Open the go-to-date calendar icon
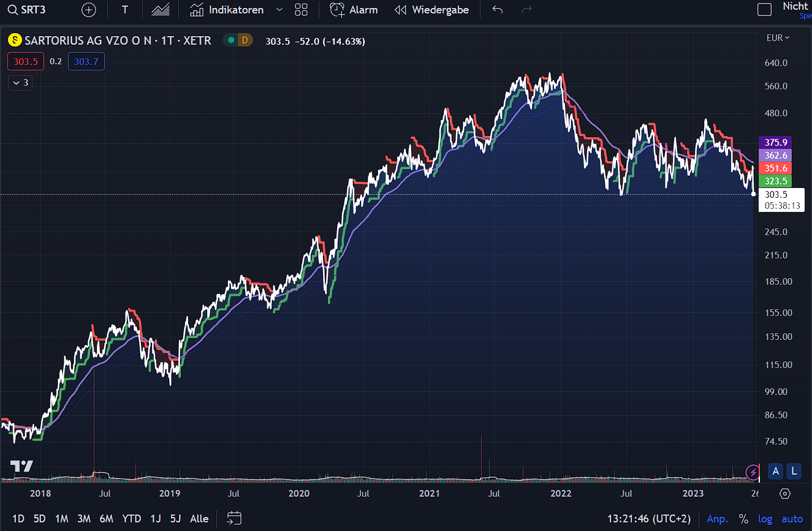Screen dimensions: 812x531 click(x=234, y=518)
